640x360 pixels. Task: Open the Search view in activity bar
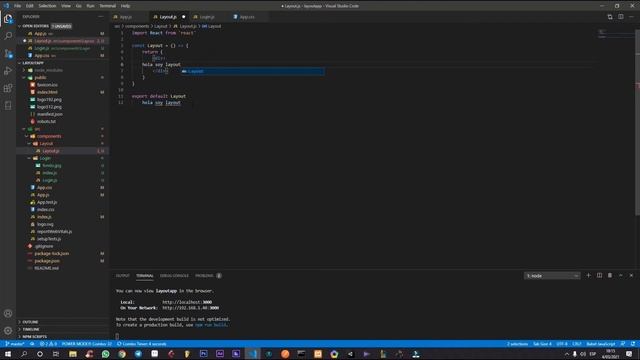(x=8, y=36)
